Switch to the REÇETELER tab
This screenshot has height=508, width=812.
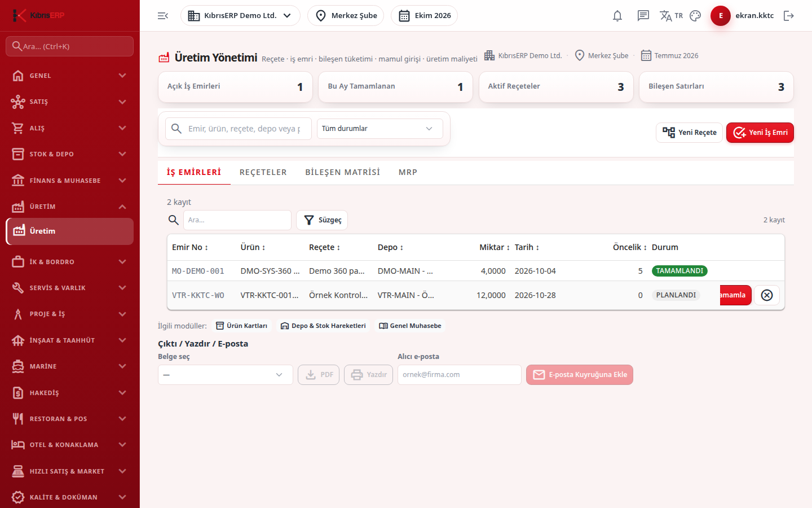click(x=263, y=172)
